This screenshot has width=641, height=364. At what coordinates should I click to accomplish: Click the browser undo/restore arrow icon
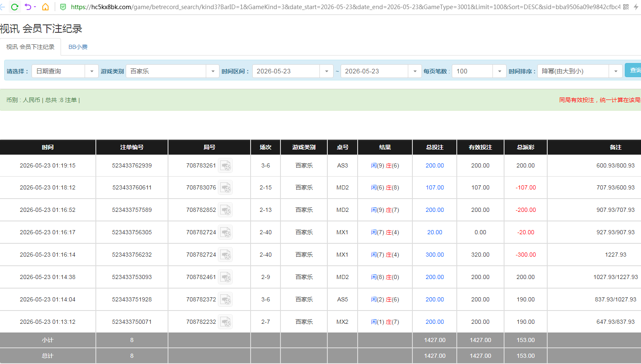(28, 7)
